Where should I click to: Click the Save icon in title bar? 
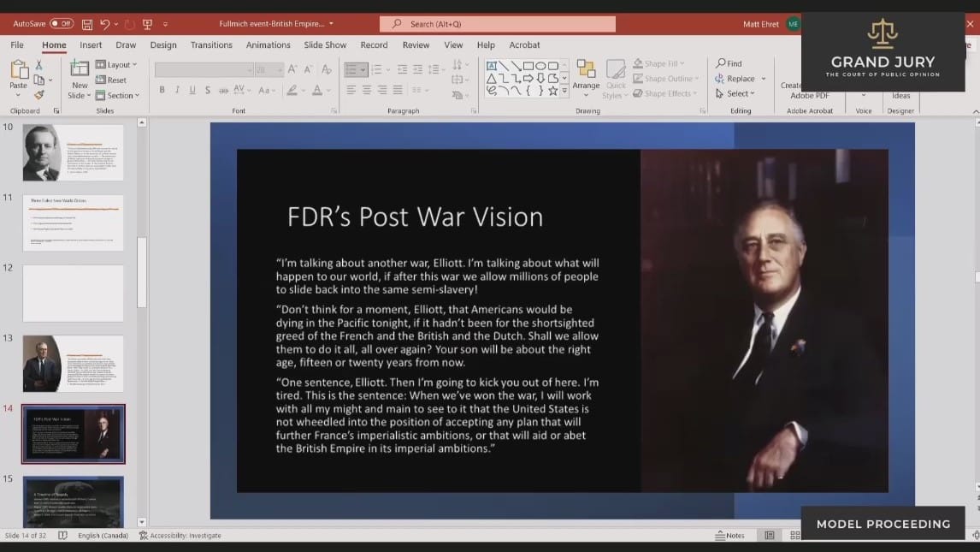pos(87,24)
